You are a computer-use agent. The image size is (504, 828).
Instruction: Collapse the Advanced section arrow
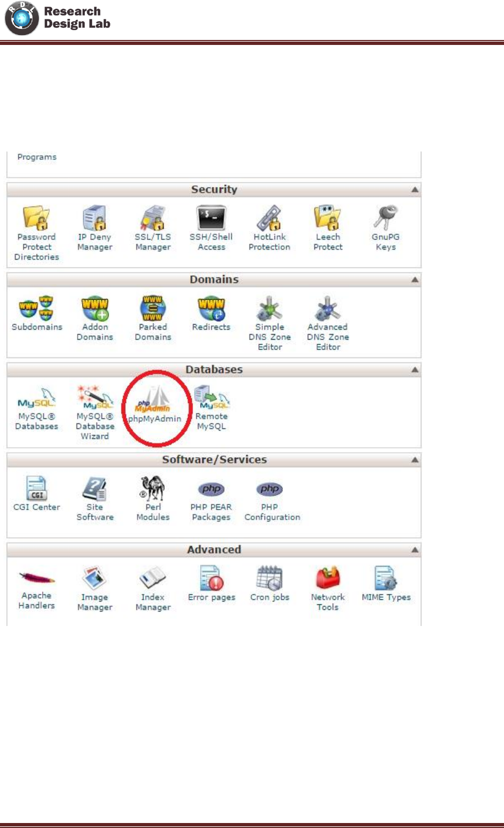[x=415, y=549]
